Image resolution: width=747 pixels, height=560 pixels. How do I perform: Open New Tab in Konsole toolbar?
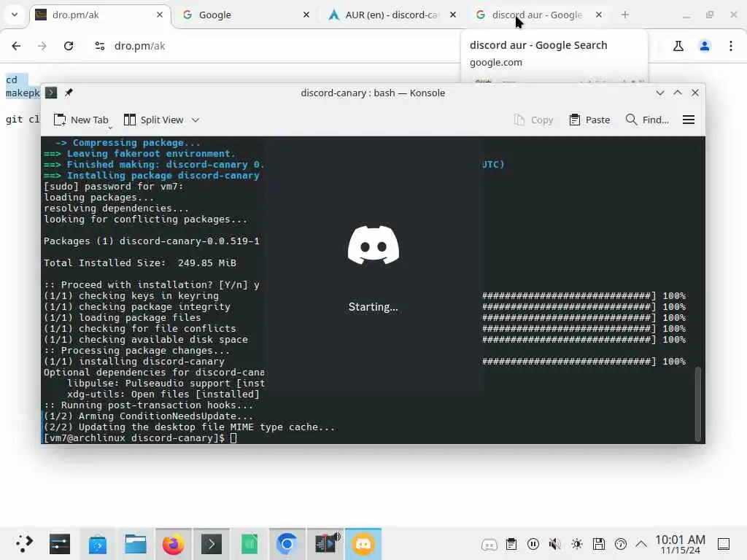[81, 120]
